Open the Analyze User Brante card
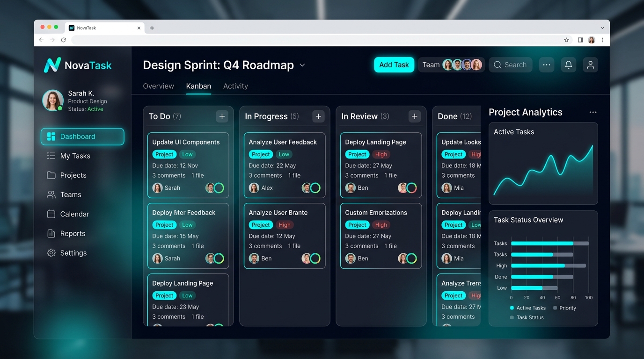 coord(285,236)
